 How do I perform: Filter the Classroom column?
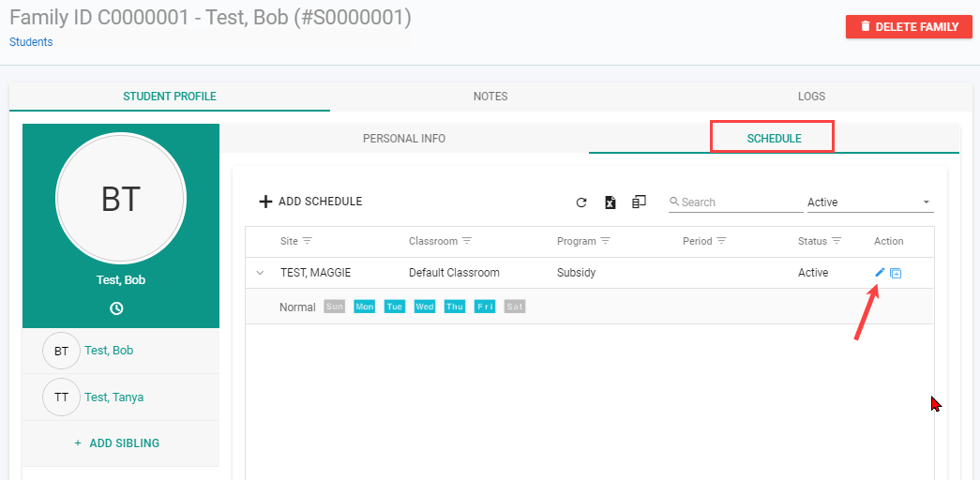coord(467,241)
